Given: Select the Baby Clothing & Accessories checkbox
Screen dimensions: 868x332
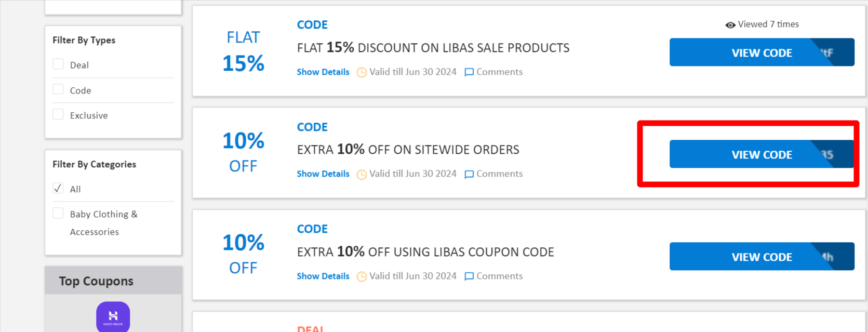Looking at the screenshot, I should click(58, 214).
